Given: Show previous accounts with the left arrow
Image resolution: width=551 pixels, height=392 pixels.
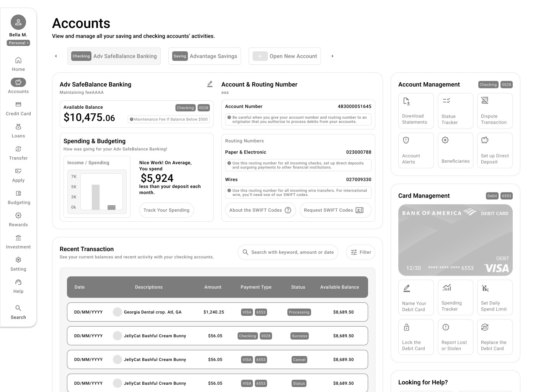Looking at the screenshot, I should pos(56,56).
